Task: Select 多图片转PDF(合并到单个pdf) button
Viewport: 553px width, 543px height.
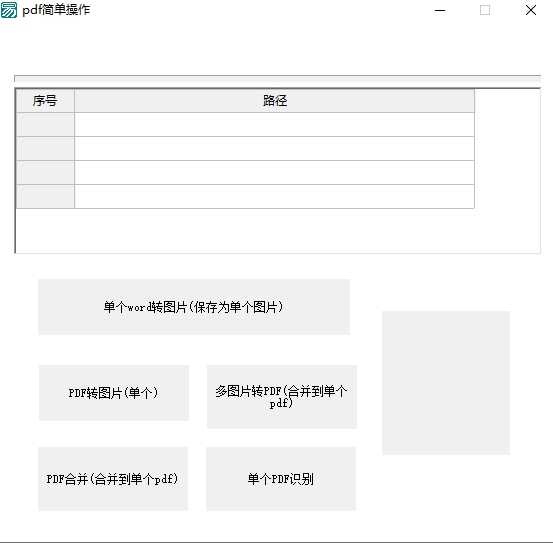Action: click(282, 397)
